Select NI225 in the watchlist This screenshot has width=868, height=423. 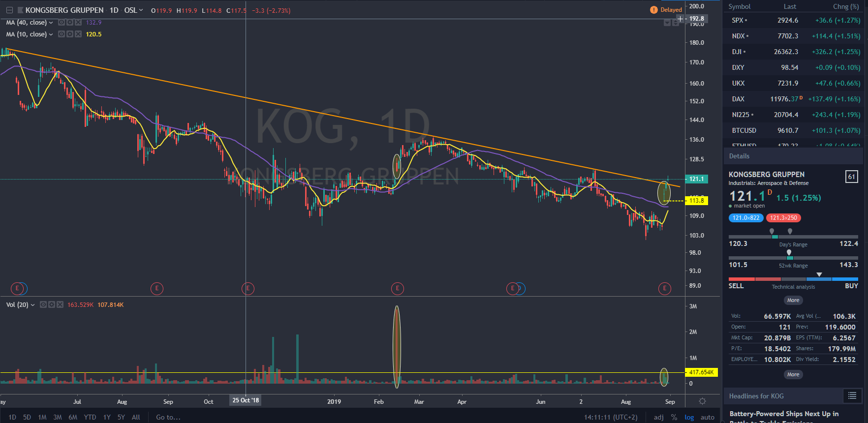[x=793, y=115]
